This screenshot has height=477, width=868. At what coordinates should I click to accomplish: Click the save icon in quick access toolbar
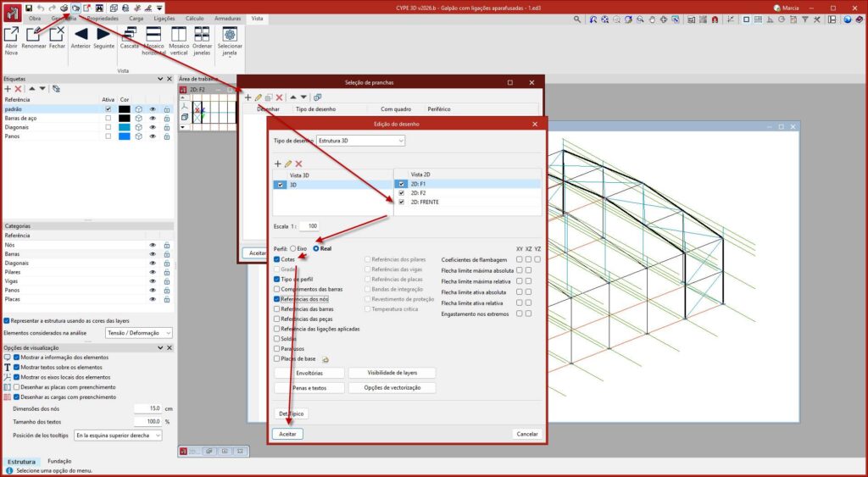(28, 7)
